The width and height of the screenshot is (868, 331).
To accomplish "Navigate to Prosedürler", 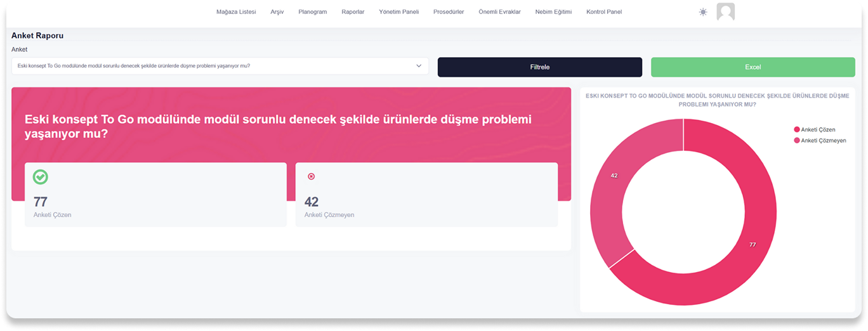I will click(449, 12).
